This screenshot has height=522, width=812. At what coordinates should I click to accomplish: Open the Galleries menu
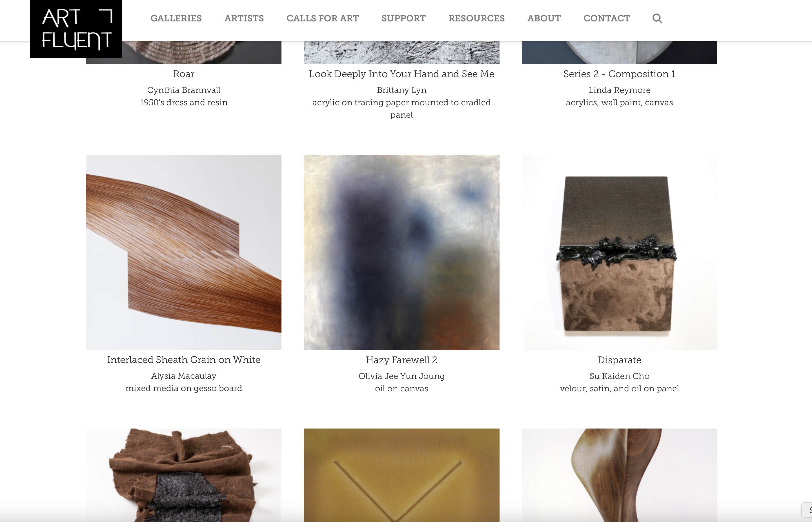click(176, 18)
